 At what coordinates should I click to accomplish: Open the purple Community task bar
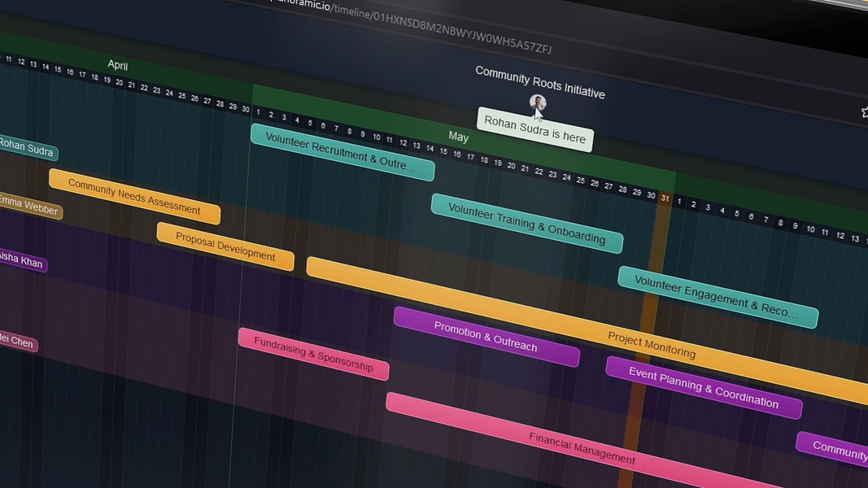pyautogui.click(x=833, y=449)
